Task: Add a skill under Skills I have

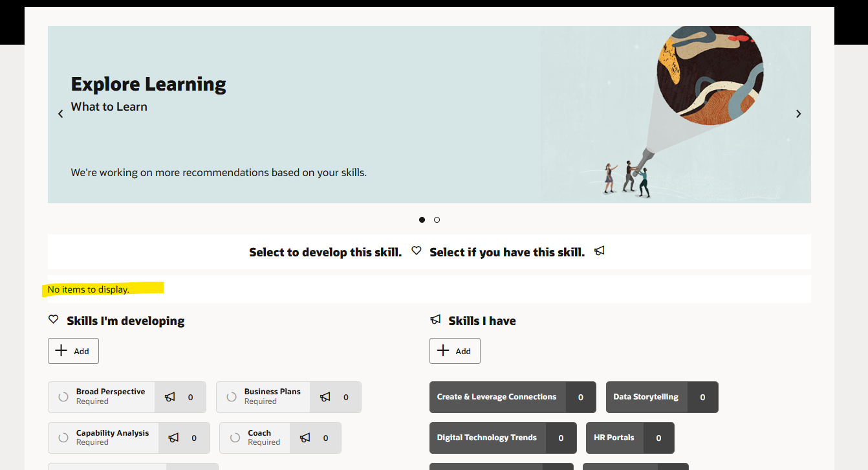Action: pos(455,351)
